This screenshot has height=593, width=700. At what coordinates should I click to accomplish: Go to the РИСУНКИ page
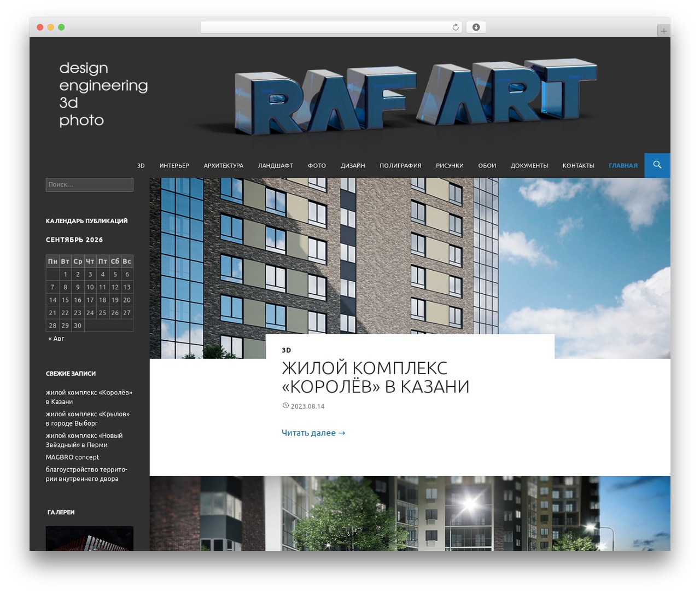click(x=450, y=166)
